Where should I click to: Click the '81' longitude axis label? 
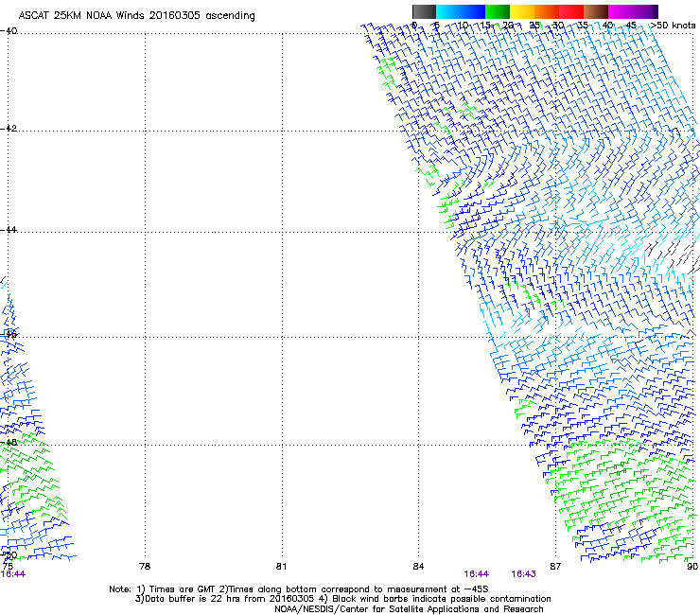[x=281, y=567]
